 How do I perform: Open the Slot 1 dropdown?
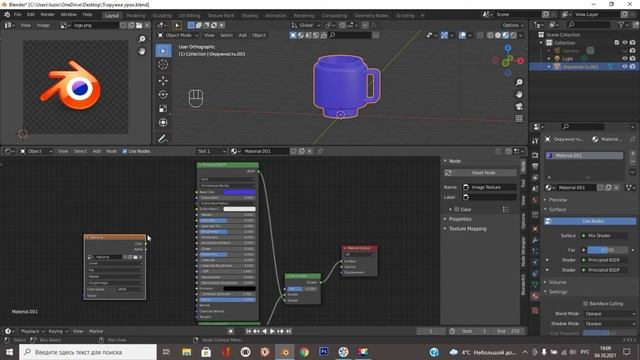point(211,151)
